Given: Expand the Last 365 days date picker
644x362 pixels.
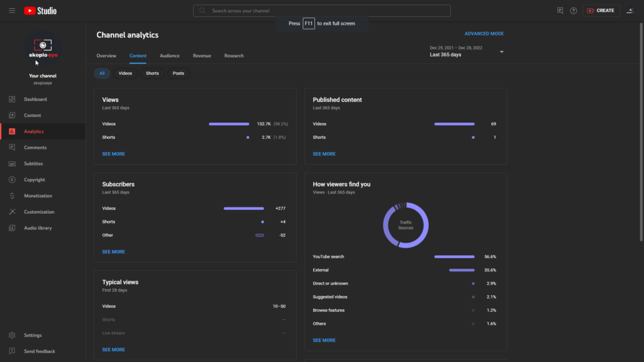Looking at the screenshot, I should (465, 50).
